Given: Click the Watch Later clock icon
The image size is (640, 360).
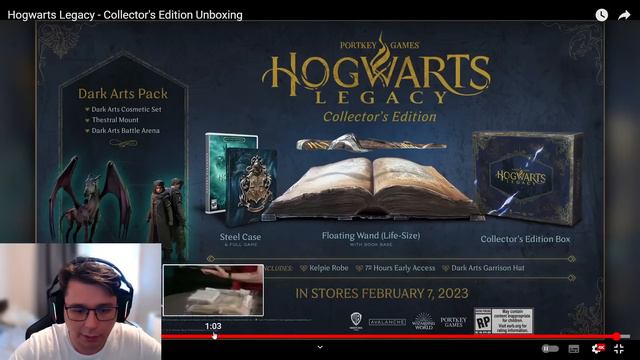Looking at the screenshot, I should (x=601, y=15).
